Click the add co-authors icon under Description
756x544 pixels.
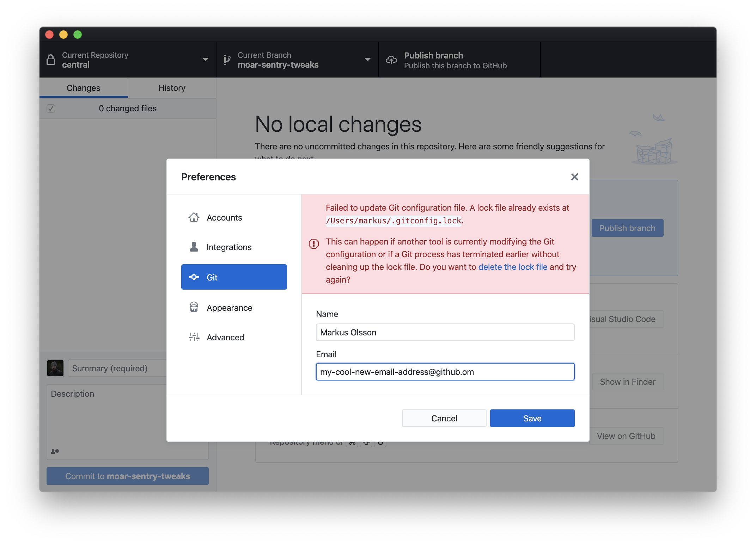click(x=55, y=451)
